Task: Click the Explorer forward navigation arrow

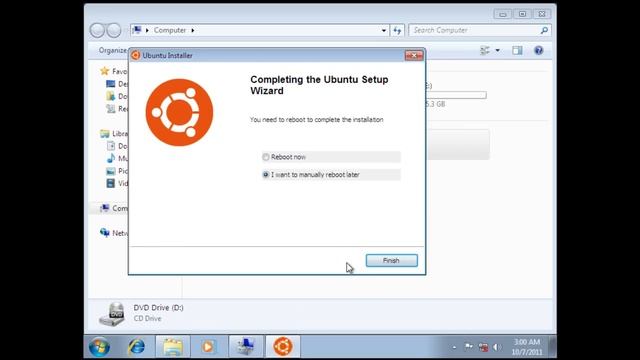Action: (x=113, y=30)
